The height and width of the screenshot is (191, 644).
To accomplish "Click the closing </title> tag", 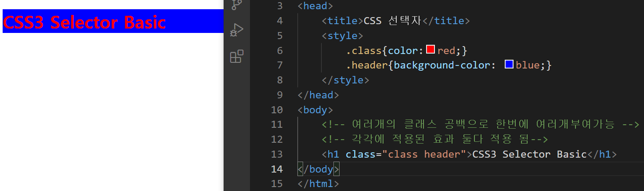I will point(446,21).
